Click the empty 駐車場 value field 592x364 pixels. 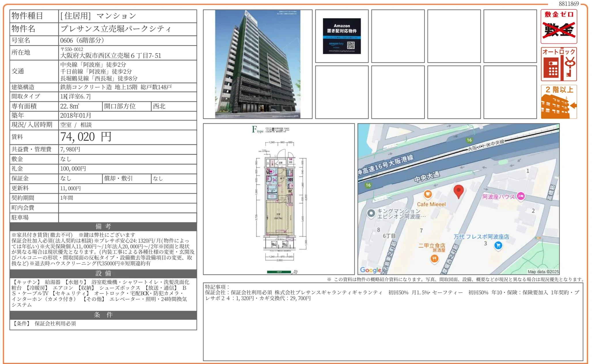coord(127,218)
